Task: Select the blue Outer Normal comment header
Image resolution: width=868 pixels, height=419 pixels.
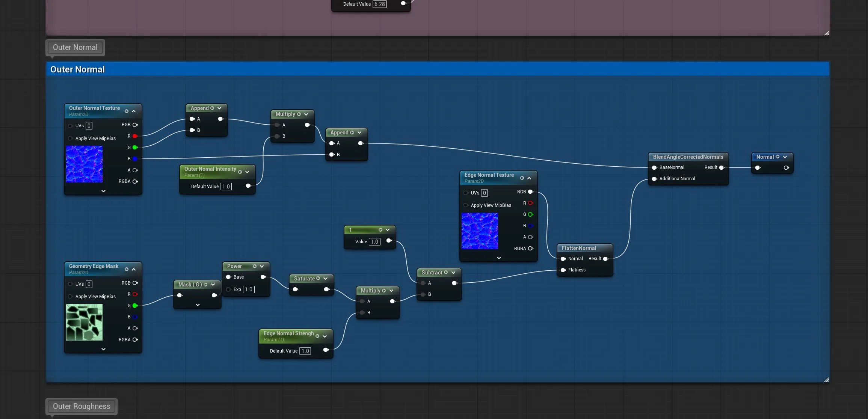Action: [438, 69]
